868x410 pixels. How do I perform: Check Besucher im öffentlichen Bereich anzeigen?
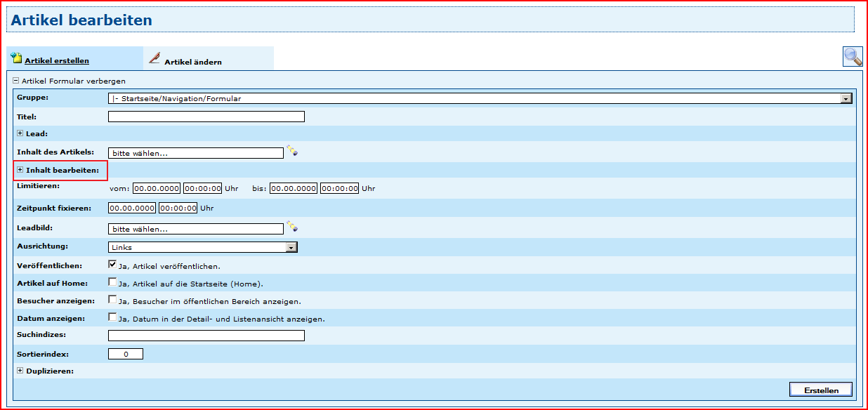(x=112, y=300)
